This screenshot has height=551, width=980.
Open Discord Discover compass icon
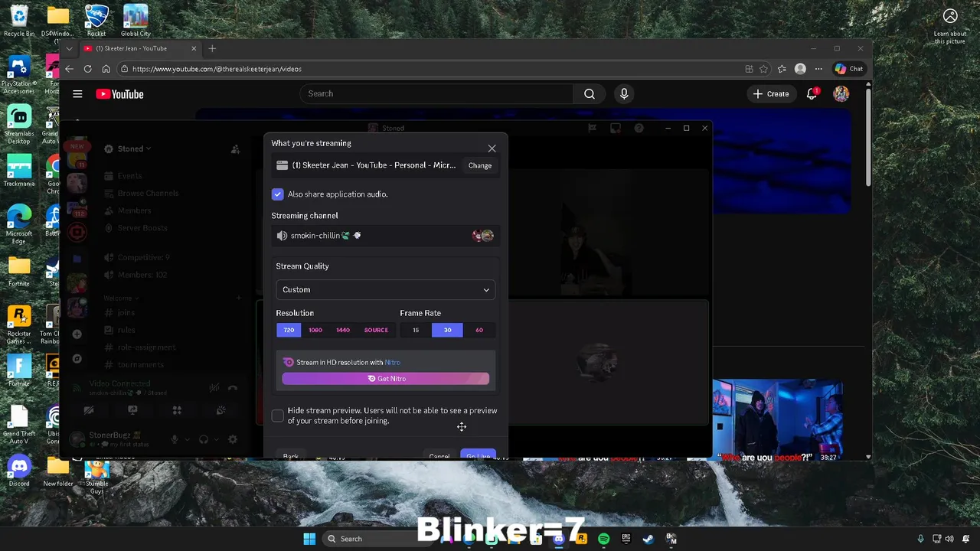coord(77,359)
